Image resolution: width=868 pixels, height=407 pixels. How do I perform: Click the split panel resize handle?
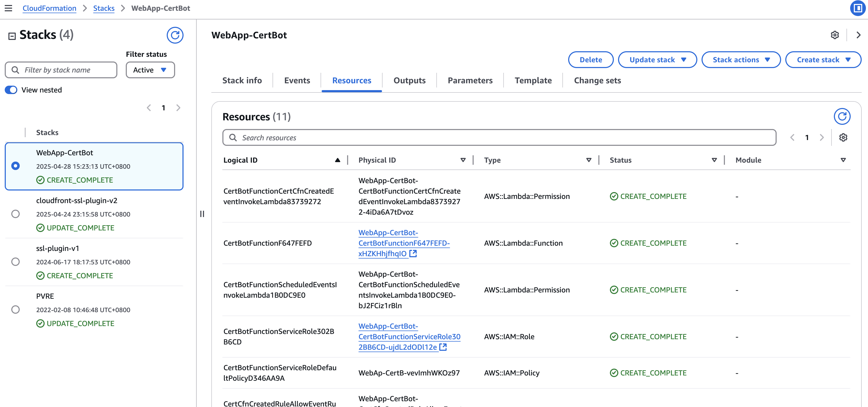pyautogui.click(x=202, y=214)
